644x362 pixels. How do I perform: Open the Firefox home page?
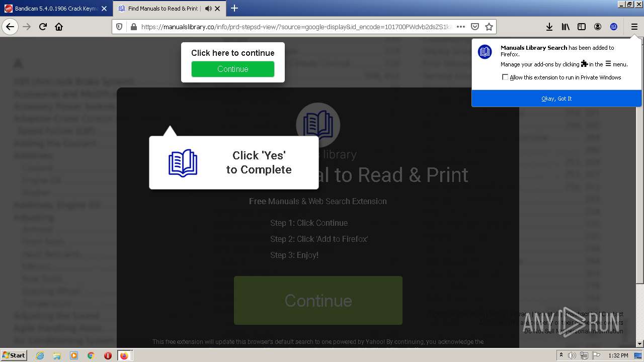59,27
